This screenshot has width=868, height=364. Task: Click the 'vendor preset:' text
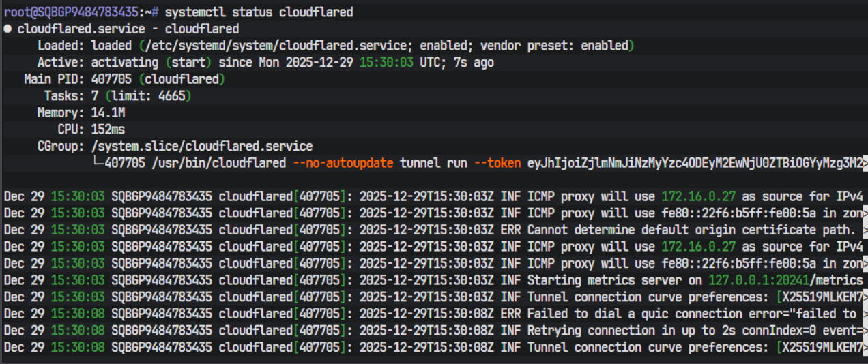tap(527, 46)
